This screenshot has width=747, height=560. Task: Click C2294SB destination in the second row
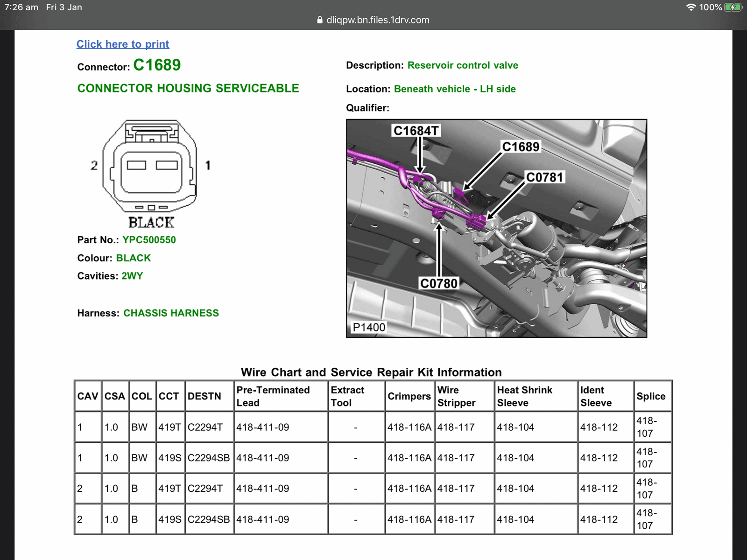[209, 458]
